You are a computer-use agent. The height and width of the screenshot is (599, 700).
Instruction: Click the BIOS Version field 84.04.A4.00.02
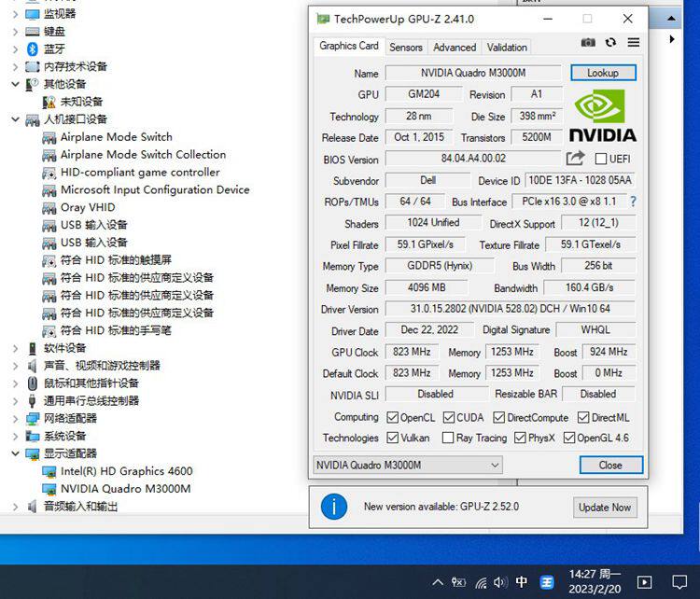click(473, 159)
